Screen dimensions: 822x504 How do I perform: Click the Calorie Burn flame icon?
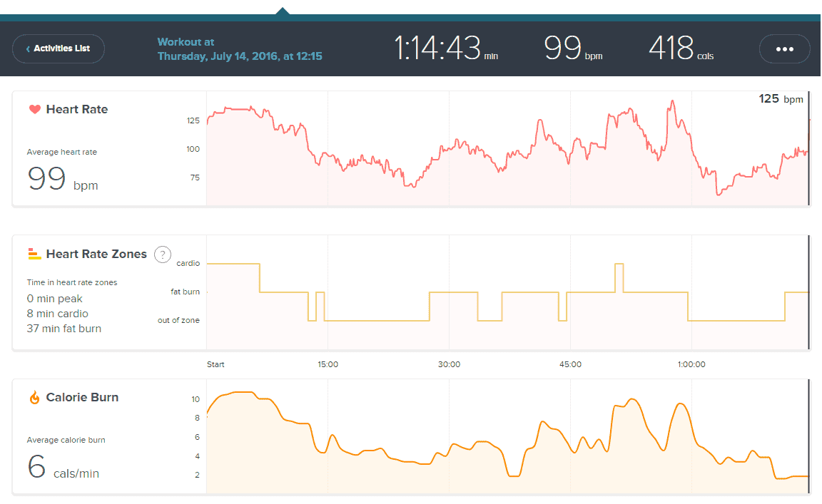click(x=34, y=398)
